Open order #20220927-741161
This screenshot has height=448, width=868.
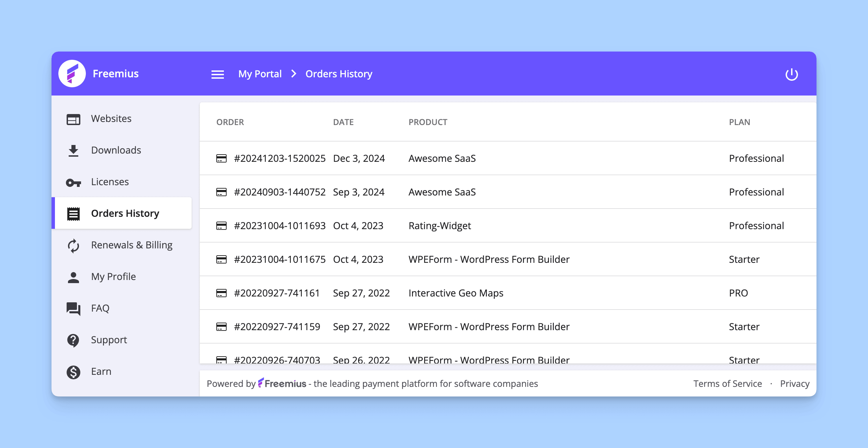pyautogui.click(x=277, y=293)
